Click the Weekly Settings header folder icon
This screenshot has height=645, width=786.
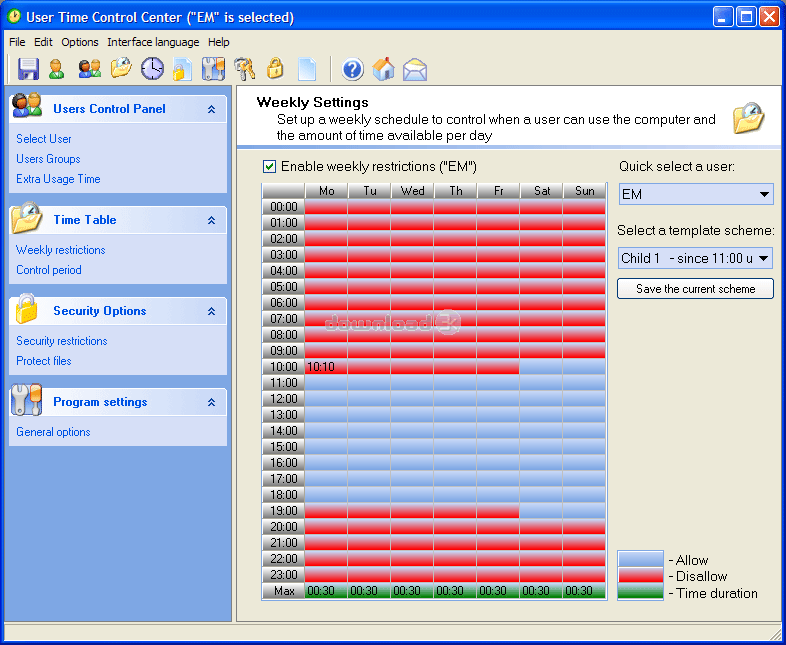click(x=748, y=118)
